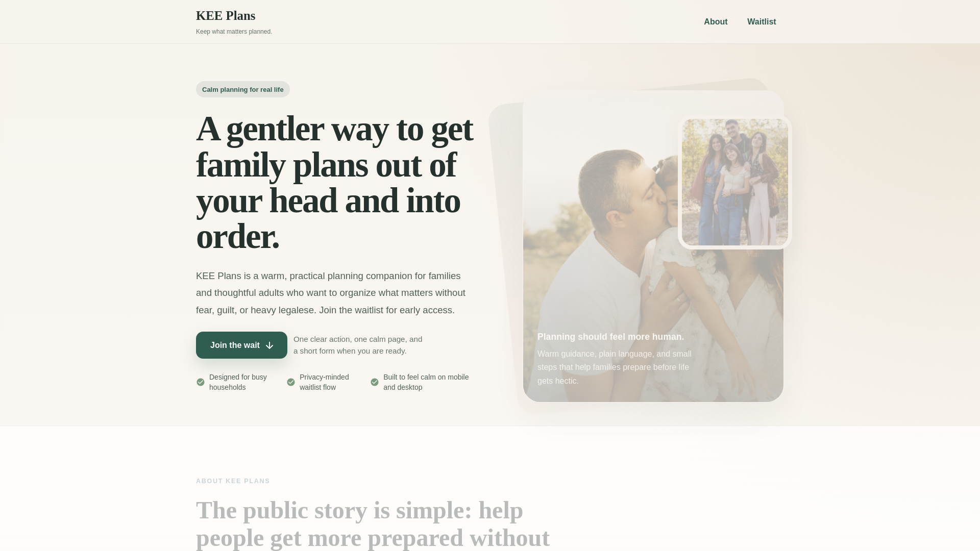This screenshot has height=551, width=980.
Task: Click the Keep what matters planned tagline
Action: 234,32
